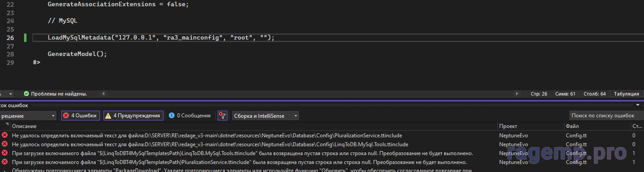
Task: Click error icon of PluralizationService.ttinclude Не удалось row
Action: (5, 135)
